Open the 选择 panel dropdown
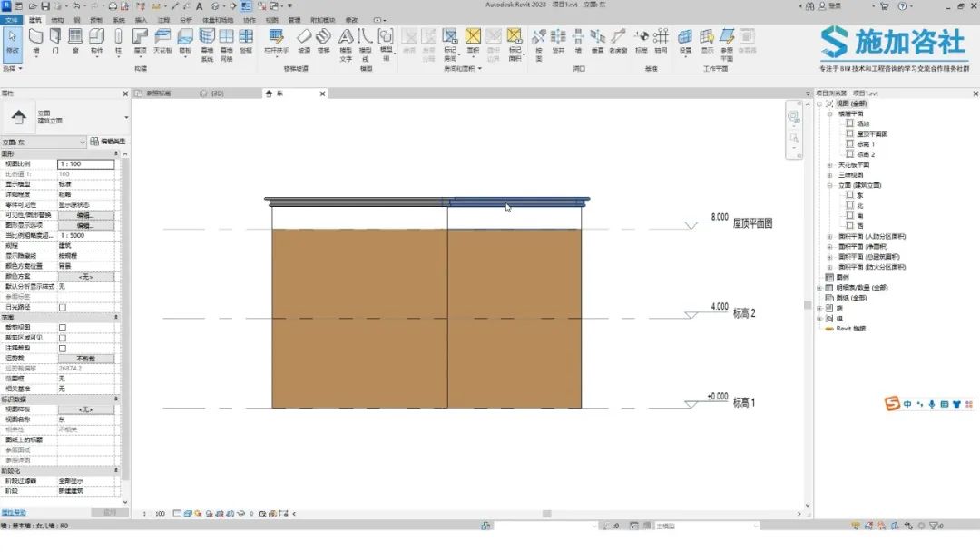This screenshot has width=980, height=552. pos(13,68)
